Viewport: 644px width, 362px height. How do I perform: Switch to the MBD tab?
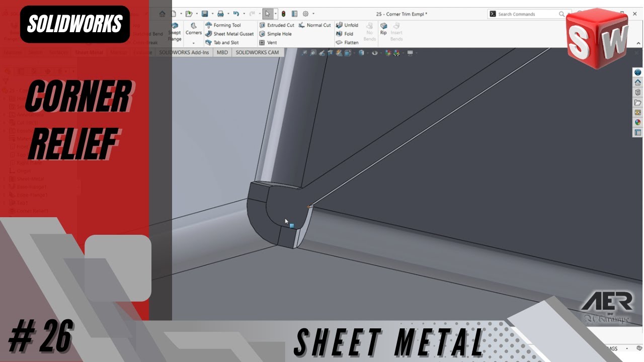[x=222, y=52]
